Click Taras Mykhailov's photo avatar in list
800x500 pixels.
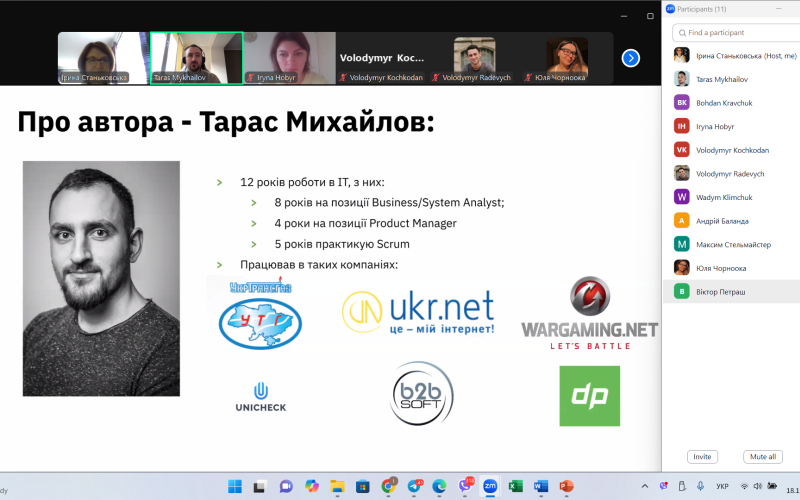coord(682,79)
